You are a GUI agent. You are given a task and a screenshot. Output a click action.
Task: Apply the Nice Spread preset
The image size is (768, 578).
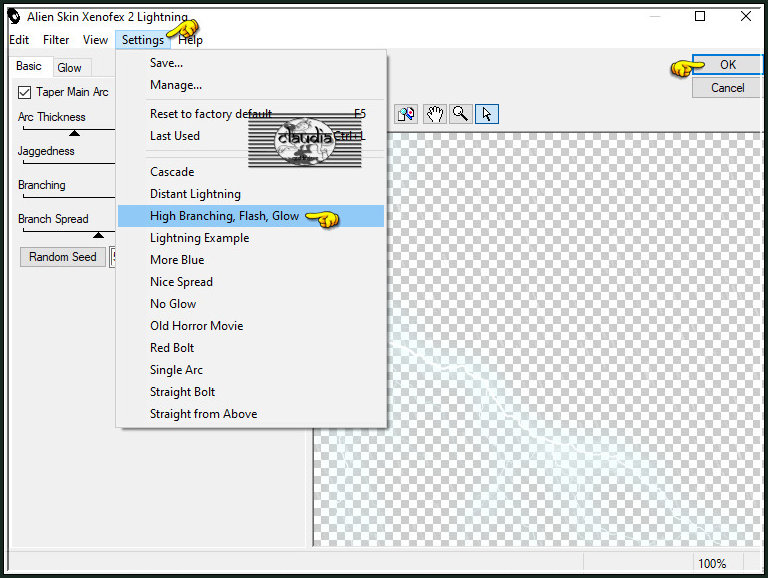[x=251, y=282]
